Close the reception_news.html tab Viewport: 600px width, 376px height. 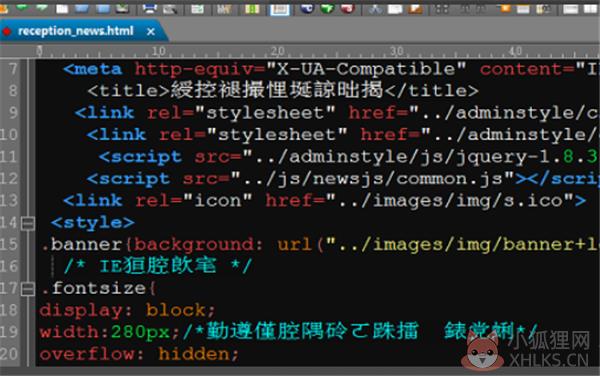coord(151,31)
